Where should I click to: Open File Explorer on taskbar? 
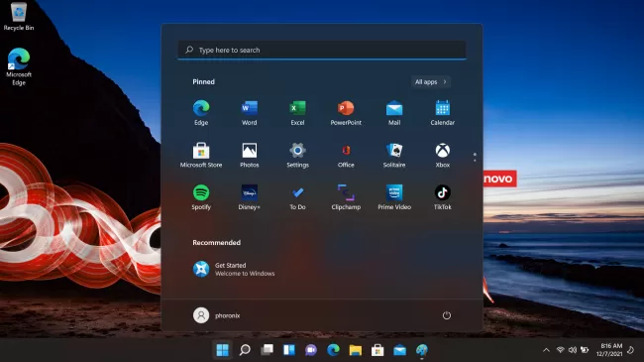(356, 350)
